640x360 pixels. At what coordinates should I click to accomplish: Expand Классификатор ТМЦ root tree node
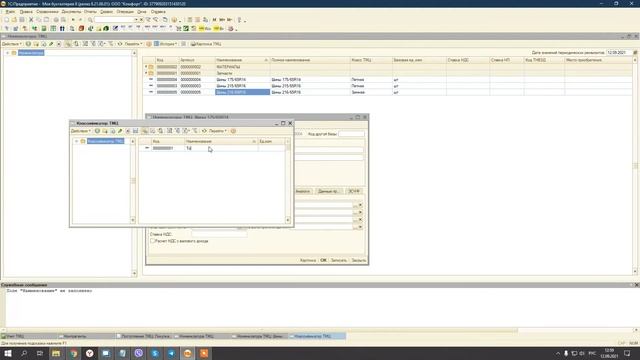pyautogui.click(x=76, y=141)
